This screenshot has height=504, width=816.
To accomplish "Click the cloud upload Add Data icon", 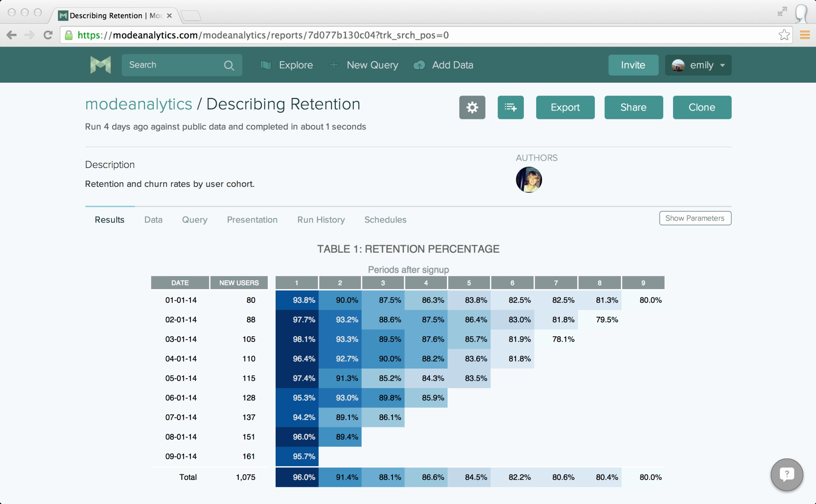I will pyautogui.click(x=419, y=65).
